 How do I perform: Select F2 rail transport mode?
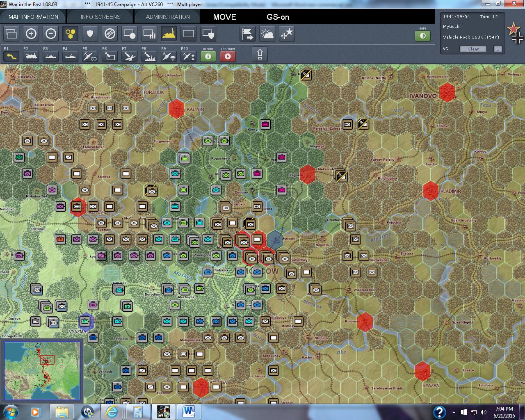[x=31, y=56]
